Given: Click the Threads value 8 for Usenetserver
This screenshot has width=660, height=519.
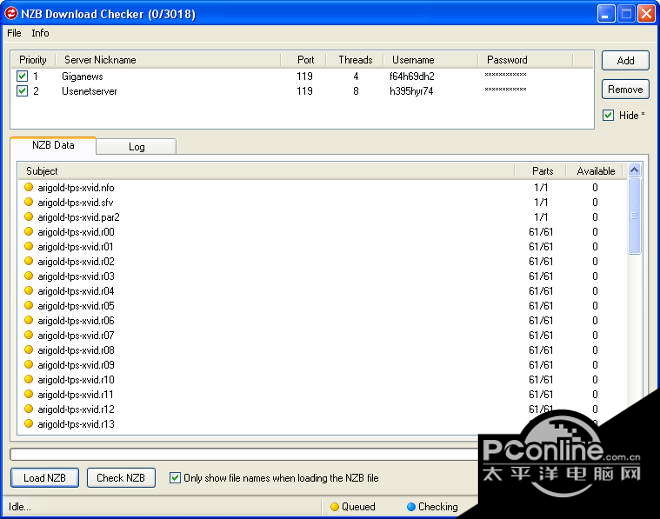Looking at the screenshot, I should pos(356,91).
